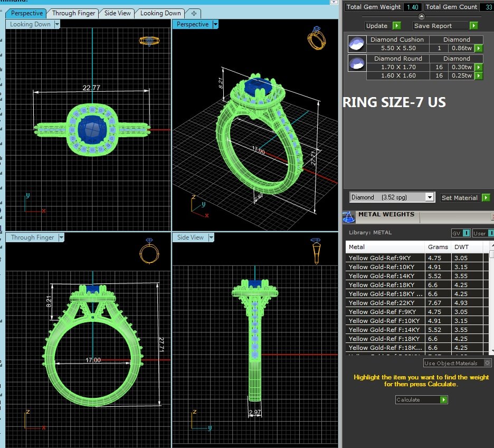Click green arrow beside 0.25tw round row
The width and height of the screenshot is (494, 448).
point(478,76)
